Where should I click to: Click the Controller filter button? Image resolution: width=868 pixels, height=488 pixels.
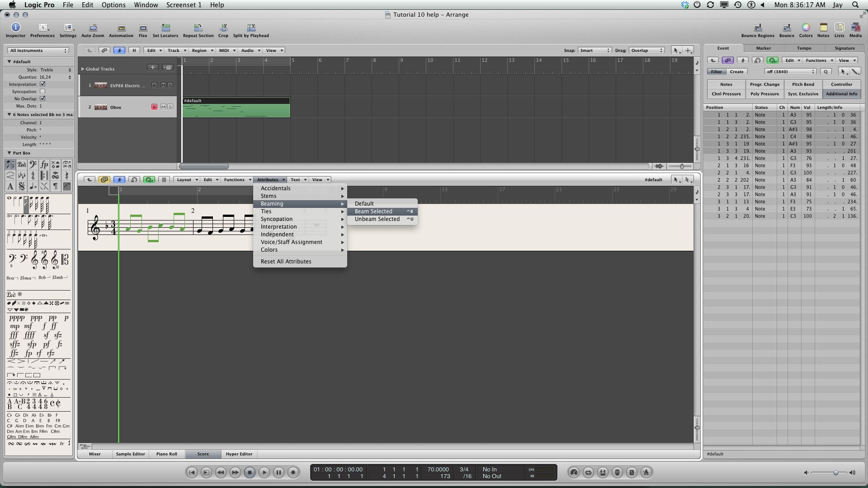841,84
